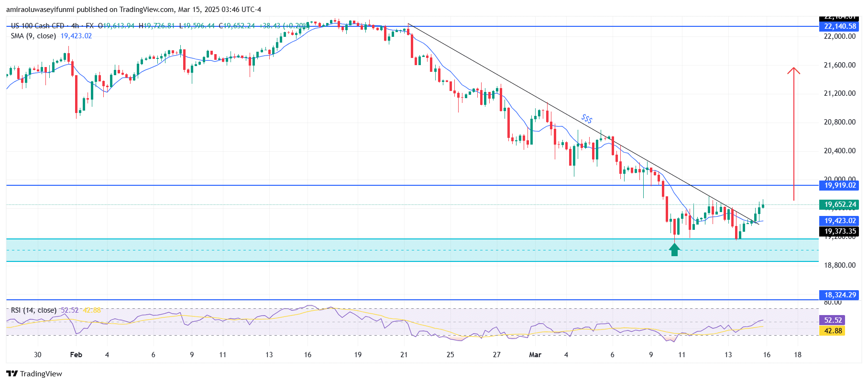Click the '20,800.00' price axis tick
This screenshot has width=868, height=384.
839,122
